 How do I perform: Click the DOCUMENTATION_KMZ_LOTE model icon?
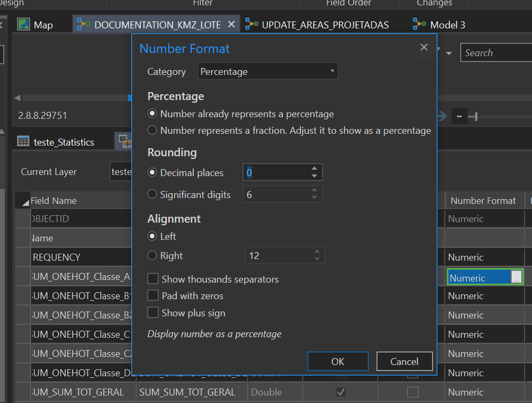coord(84,24)
